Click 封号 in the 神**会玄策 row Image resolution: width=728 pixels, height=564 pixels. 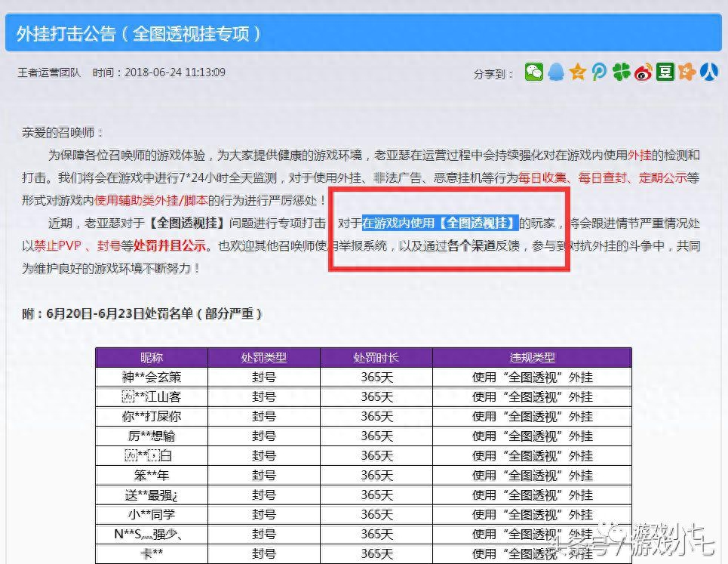point(264,378)
